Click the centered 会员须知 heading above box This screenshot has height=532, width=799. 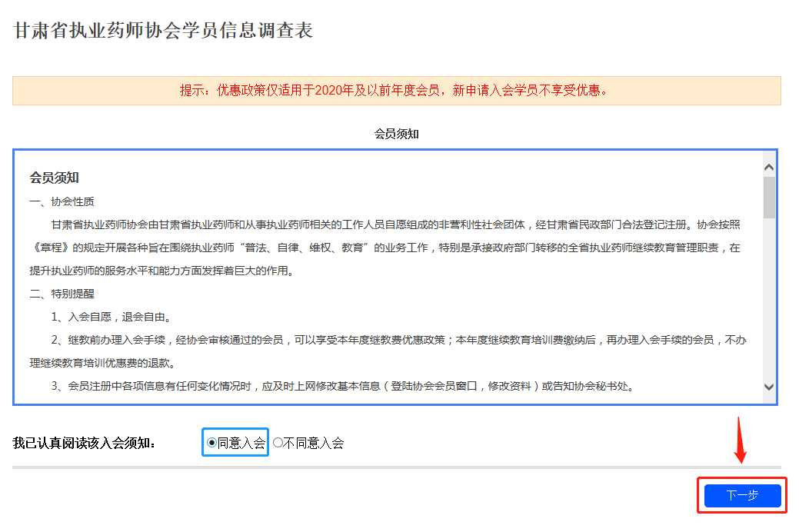(397, 134)
